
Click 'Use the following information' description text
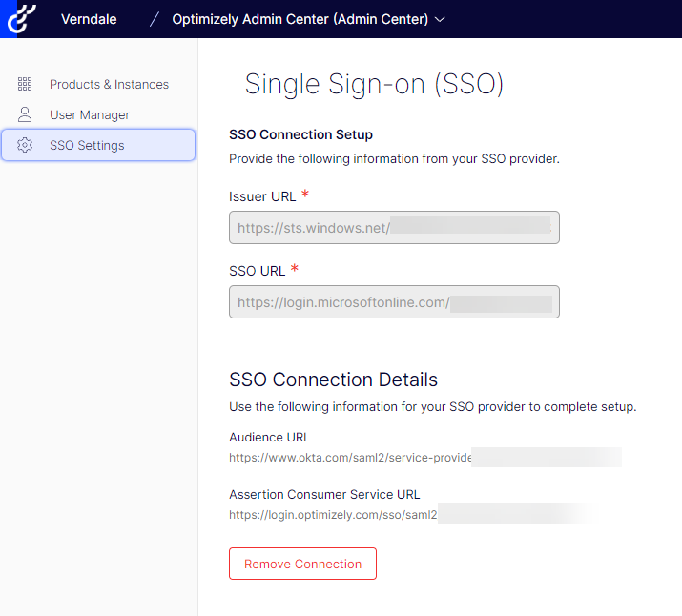click(x=433, y=407)
